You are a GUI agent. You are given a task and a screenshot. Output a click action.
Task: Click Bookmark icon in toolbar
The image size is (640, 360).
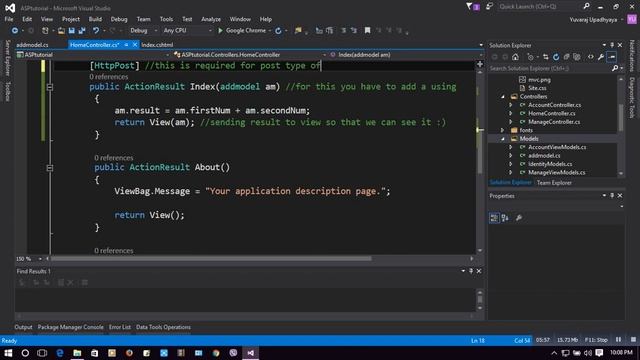point(367,31)
